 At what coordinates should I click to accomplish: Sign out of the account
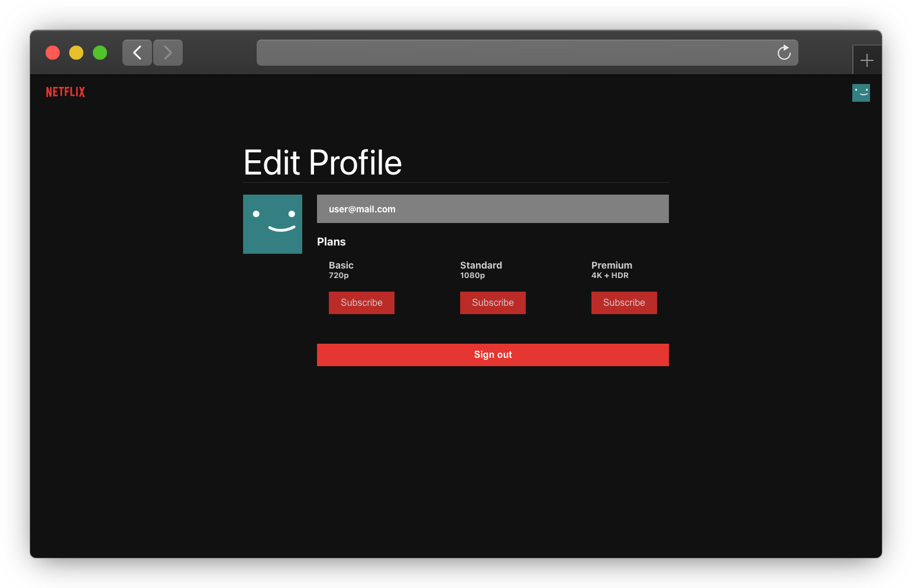pos(493,354)
